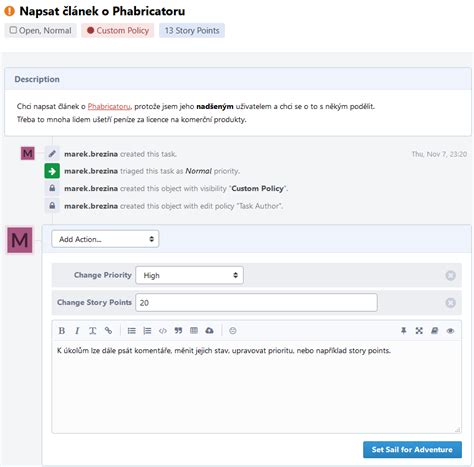The width and height of the screenshot is (474, 467).
Task: Insert a link via toolbar icon
Action: [108, 331]
